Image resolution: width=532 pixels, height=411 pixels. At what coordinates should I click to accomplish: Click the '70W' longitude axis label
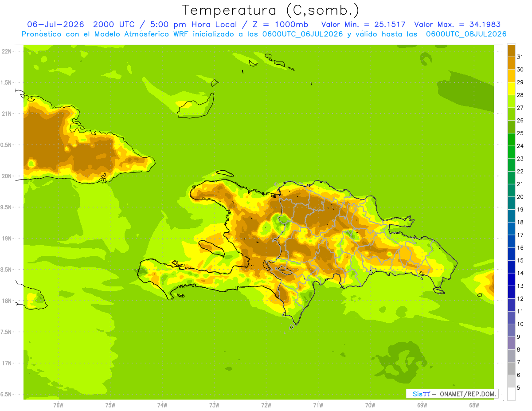click(370, 405)
